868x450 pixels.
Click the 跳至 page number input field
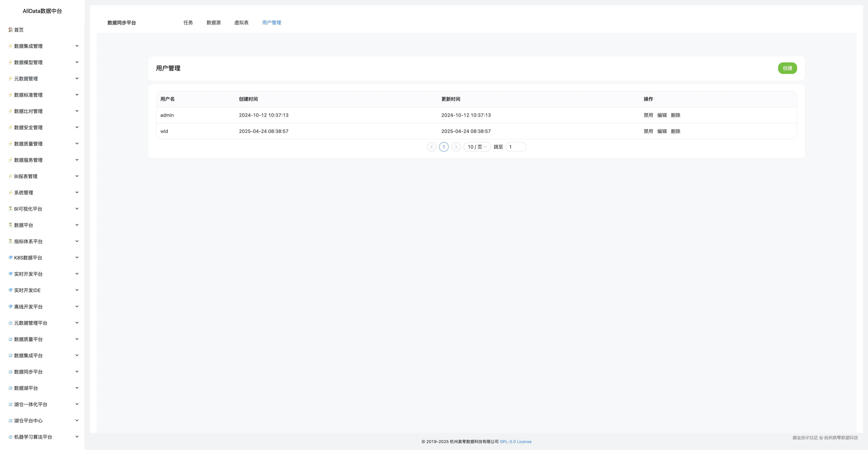516,147
